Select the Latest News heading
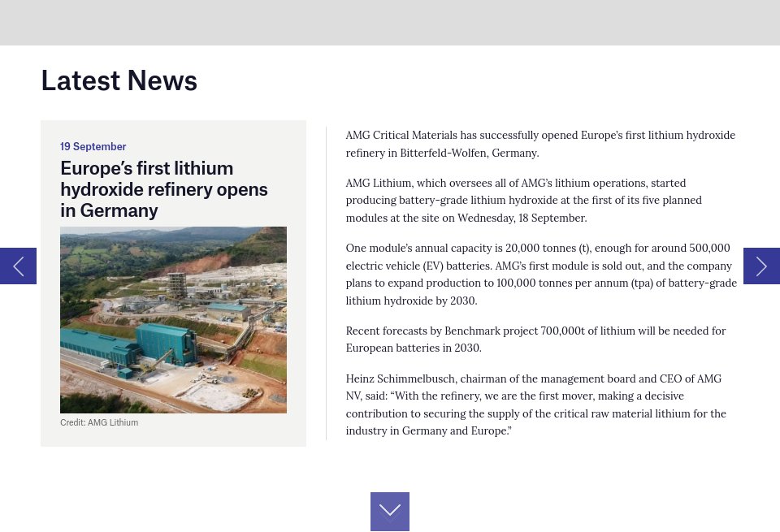780x532 pixels. click(x=119, y=80)
